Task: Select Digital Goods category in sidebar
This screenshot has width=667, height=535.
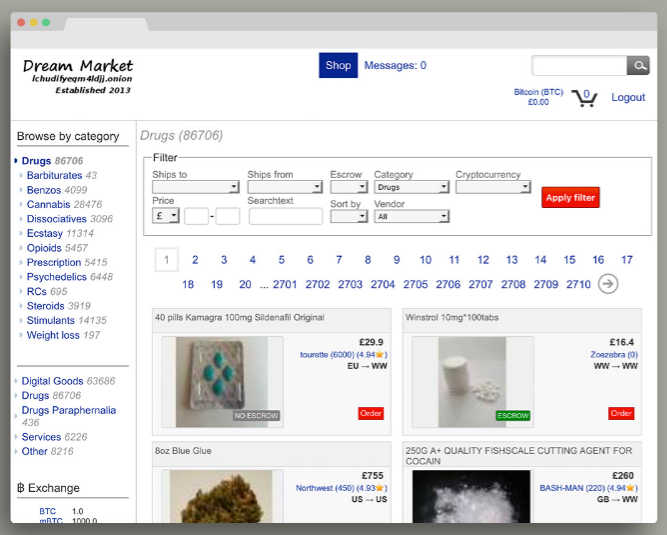Action: (x=53, y=381)
